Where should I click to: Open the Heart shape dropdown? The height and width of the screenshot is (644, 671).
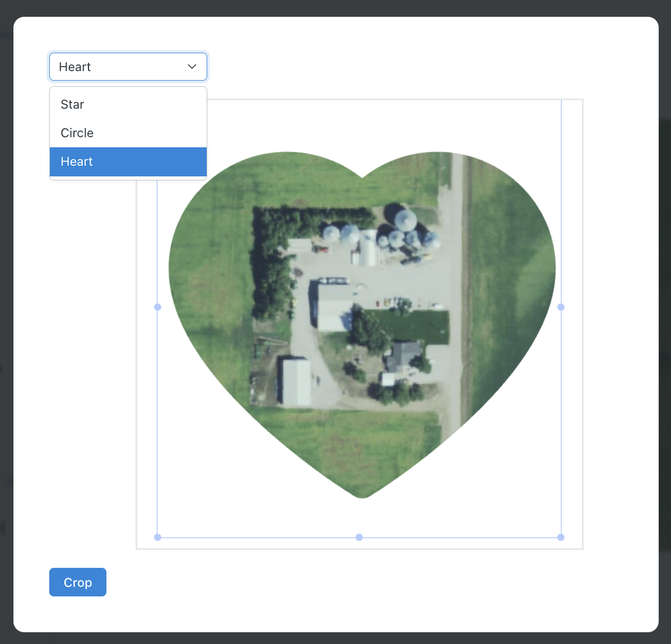pyautogui.click(x=128, y=67)
